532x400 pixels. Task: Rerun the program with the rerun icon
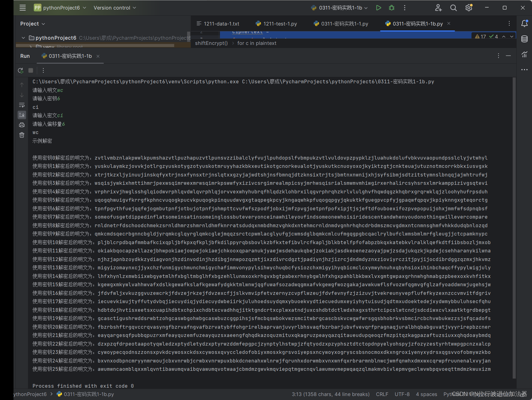21,70
